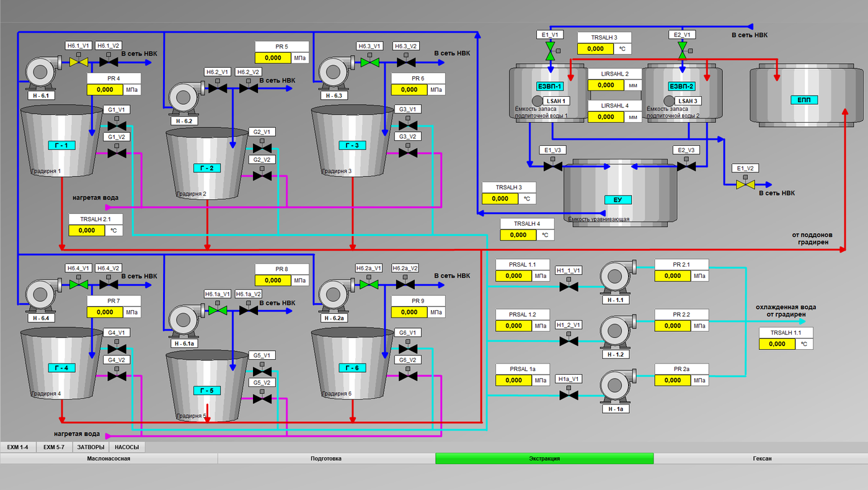Click the H1a_V1 black valve
The image size is (868, 490).
pyautogui.click(x=568, y=395)
